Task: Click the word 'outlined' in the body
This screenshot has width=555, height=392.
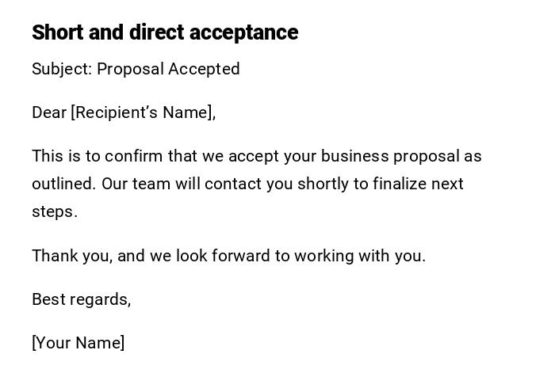Action: coord(63,184)
